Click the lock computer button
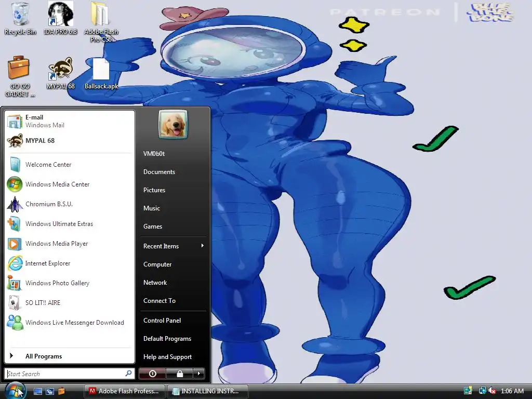The width and height of the screenshot is (532, 399). pos(180,374)
